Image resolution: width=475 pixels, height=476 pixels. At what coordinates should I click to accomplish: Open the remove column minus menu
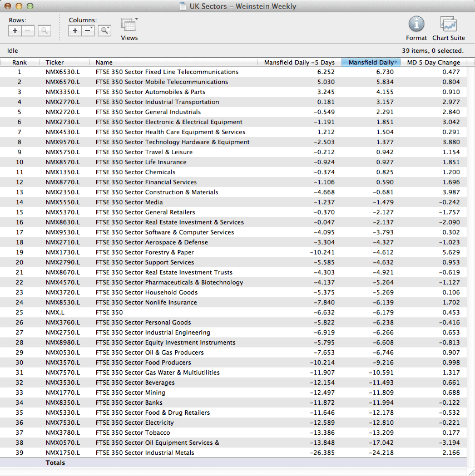coord(88,31)
